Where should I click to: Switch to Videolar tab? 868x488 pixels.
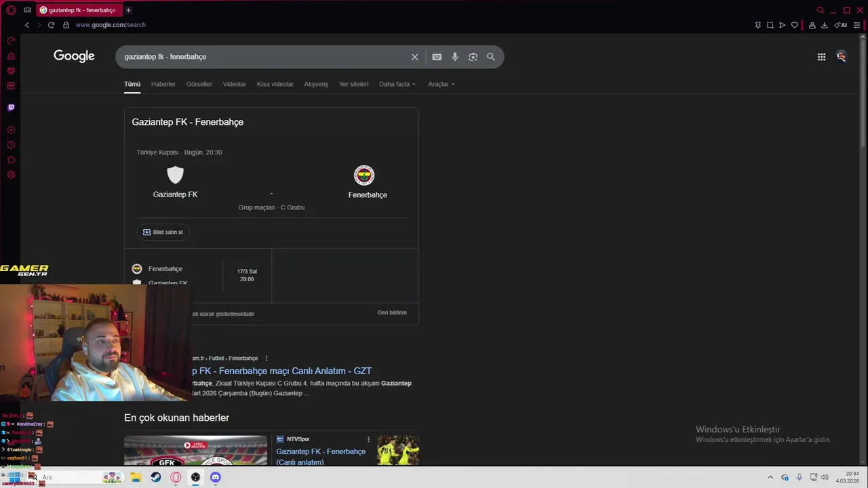point(234,84)
